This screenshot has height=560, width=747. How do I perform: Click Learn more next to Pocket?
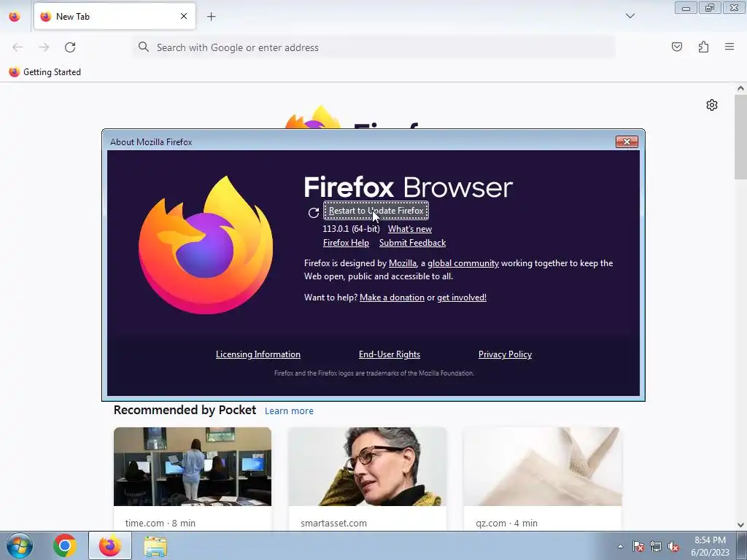(289, 411)
